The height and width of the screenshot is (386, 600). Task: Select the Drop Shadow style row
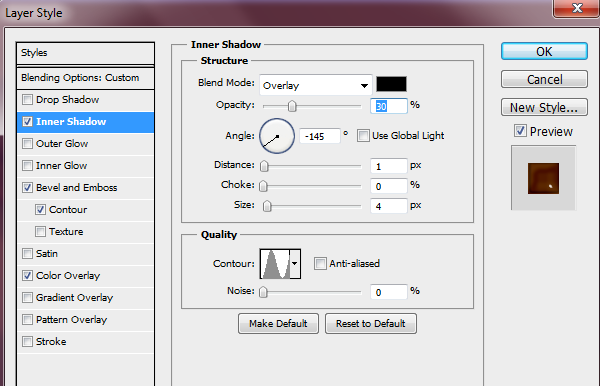point(86,100)
